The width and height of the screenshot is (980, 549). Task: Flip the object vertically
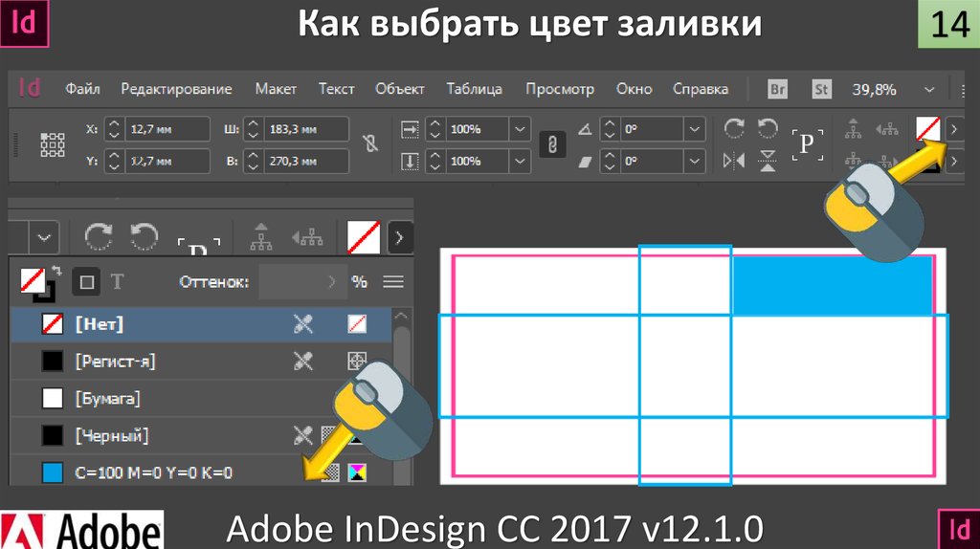768,161
